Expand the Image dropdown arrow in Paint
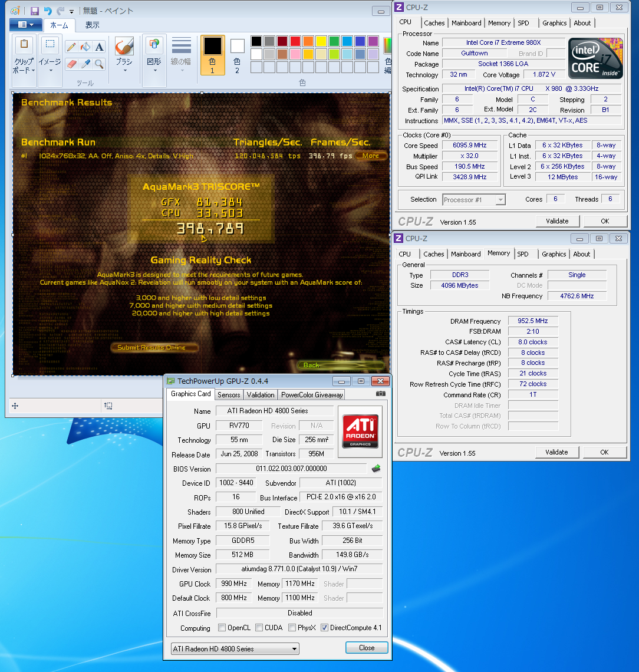The image size is (639, 672). pyautogui.click(x=51, y=71)
